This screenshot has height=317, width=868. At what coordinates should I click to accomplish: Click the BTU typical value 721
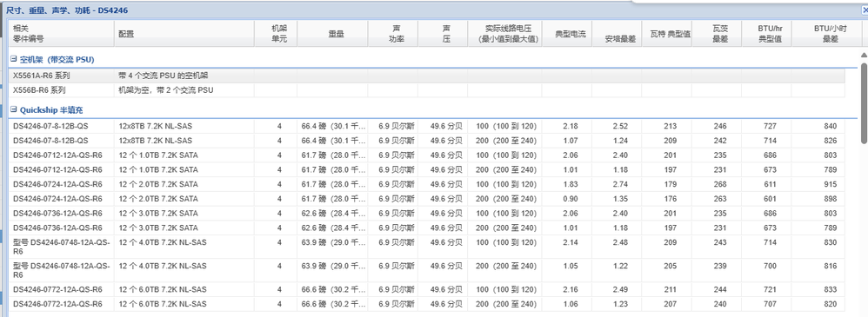point(770,289)
